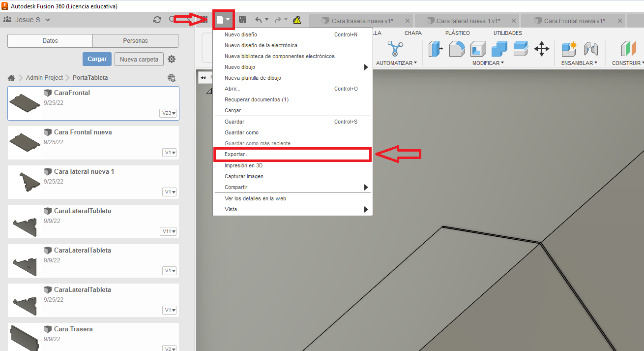Select the Joint assemble tool
Viewport: 644px width, 351px height.
point(590,49)
